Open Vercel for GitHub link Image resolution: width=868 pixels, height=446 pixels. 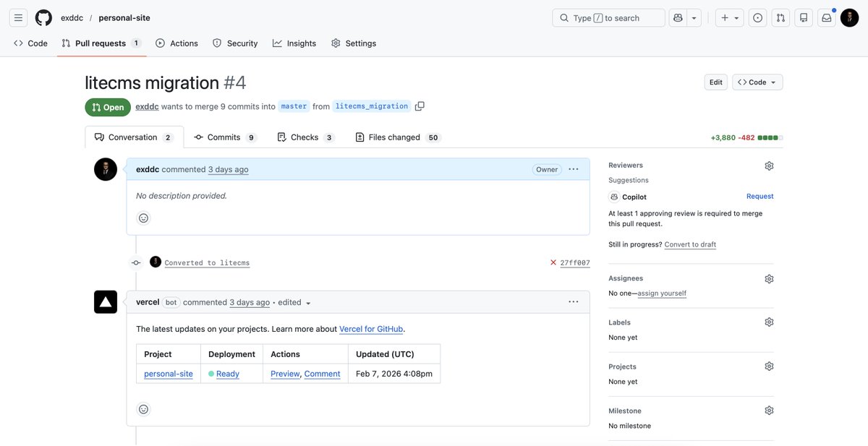[371, 329]
